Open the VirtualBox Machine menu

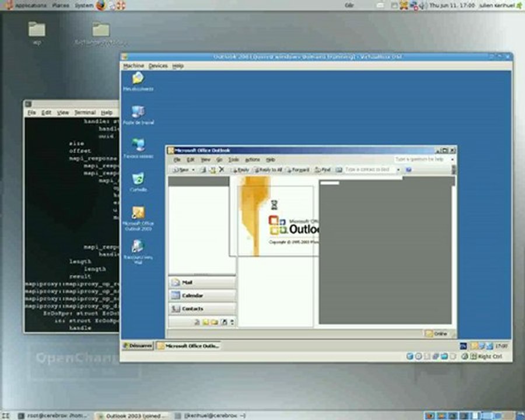(x=134, y=66)
